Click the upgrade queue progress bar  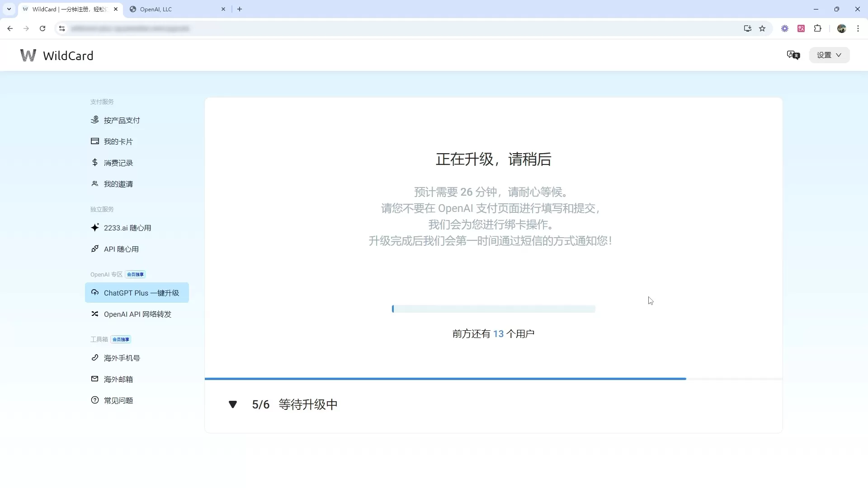[493, 309]
